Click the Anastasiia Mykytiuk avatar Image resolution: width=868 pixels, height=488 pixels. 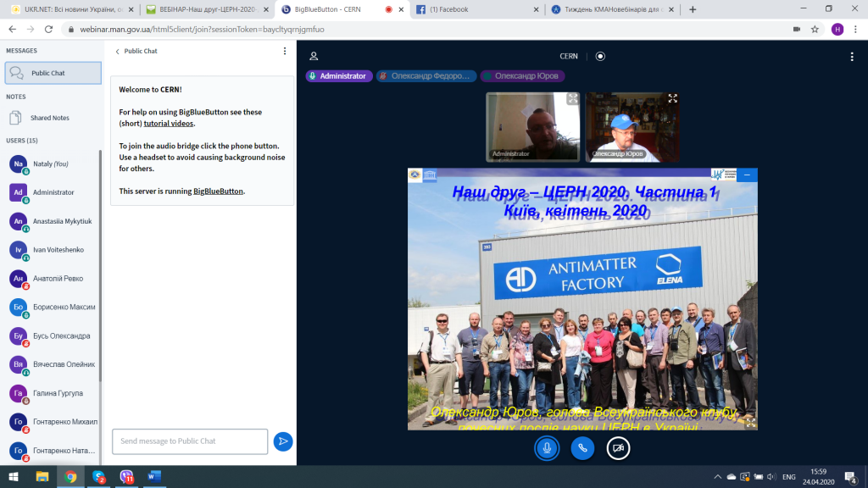pyautogui.click(x=18, y=221)
